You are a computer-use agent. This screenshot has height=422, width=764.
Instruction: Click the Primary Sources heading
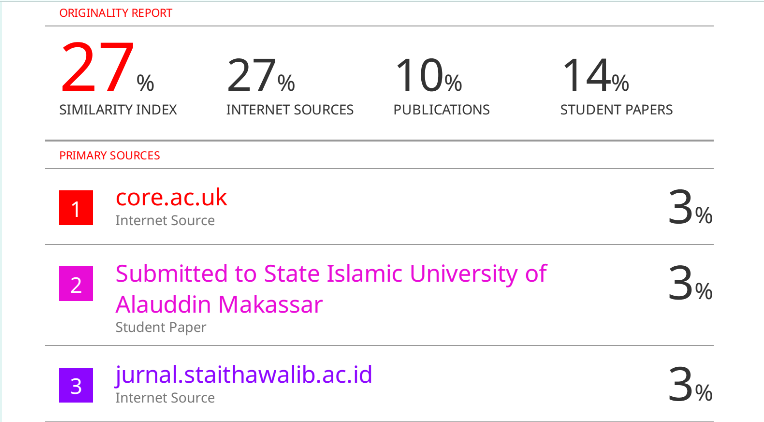coord(109,155)
